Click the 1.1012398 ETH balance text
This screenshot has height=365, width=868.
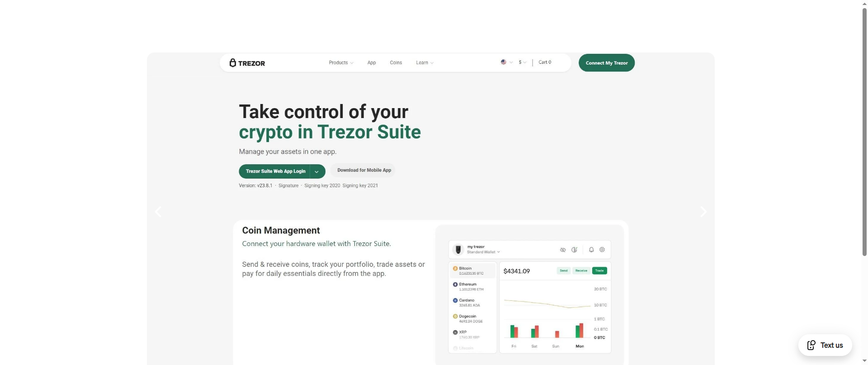coord(472,289)
